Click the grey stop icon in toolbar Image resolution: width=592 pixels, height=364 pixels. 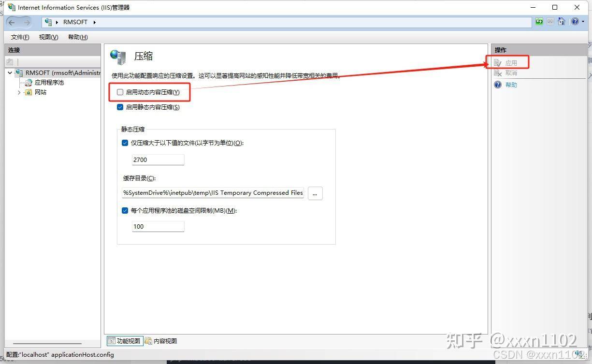click(550, 22)
